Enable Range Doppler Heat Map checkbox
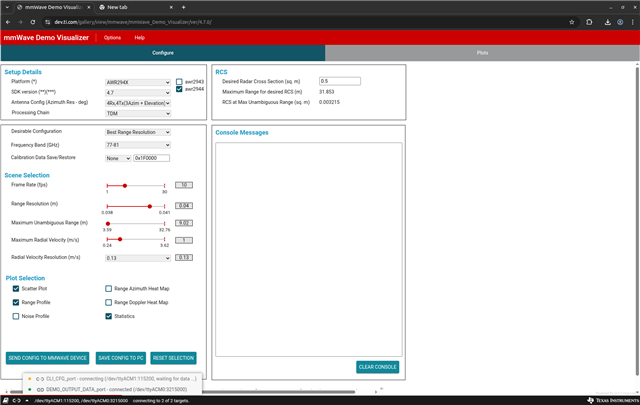This screenshot has width=640, height=405. click(x=109, y=303)
